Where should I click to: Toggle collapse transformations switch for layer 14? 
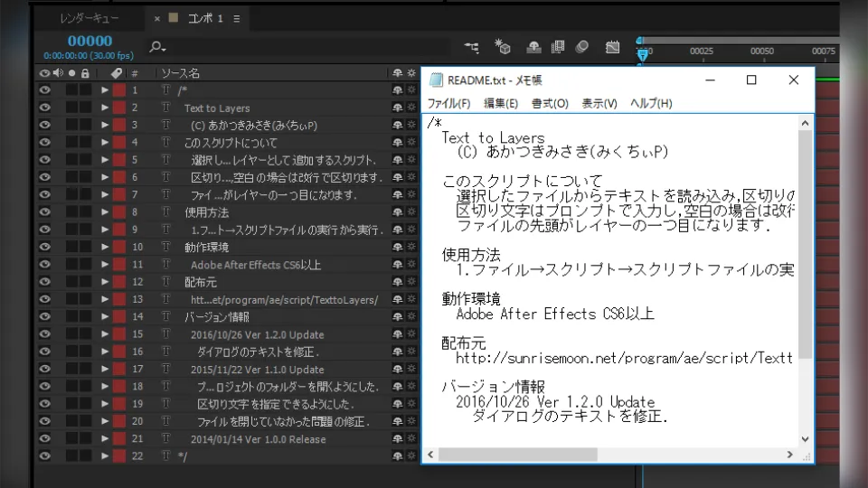click(411, 316)
